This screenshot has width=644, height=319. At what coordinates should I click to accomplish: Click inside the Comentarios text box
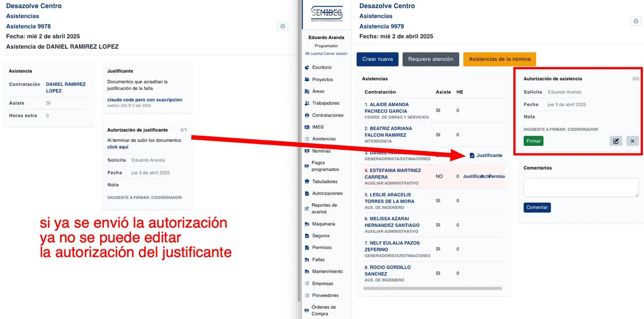(580, 187)
